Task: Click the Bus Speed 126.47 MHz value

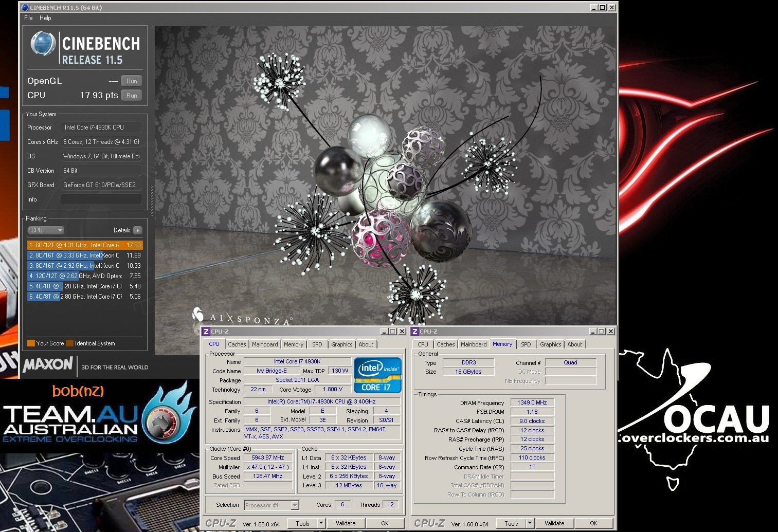Action: [x=268, y=476]
